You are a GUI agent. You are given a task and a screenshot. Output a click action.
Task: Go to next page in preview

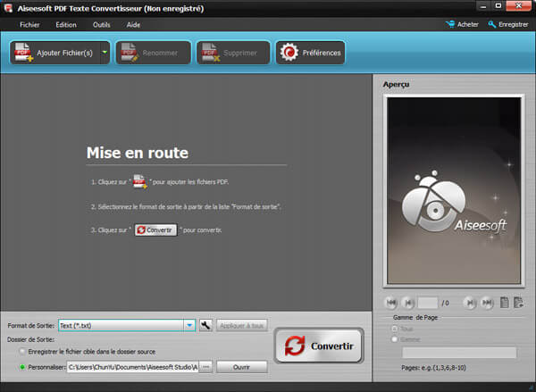(470, 303)
